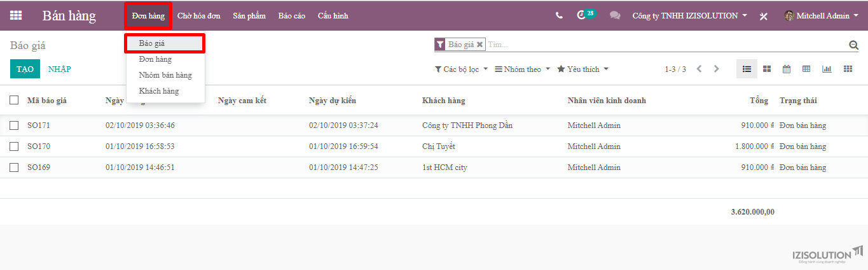Click the search input field
Screen dimensions: 868x270
click(x=666, y=45)
